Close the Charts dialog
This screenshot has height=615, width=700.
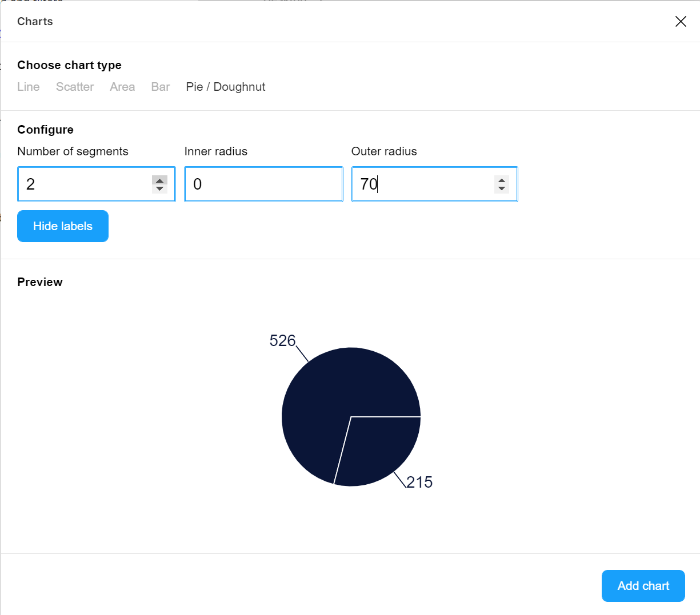click(680, 22)
